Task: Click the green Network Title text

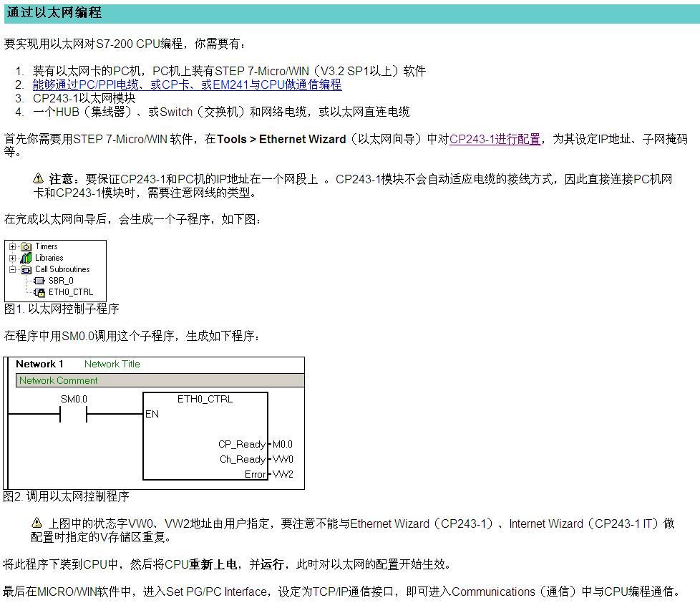Action: point(112,364)
